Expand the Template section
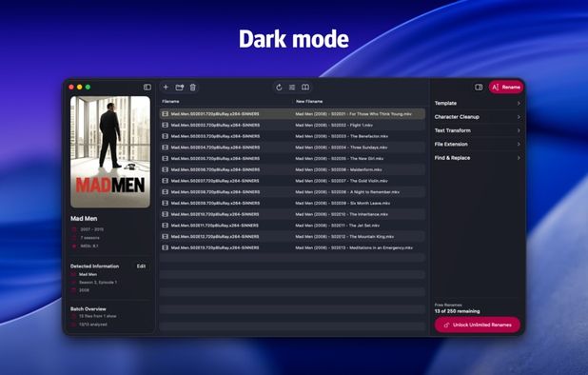Viewport: 588px width, 375px height. [x=478, y=103]
